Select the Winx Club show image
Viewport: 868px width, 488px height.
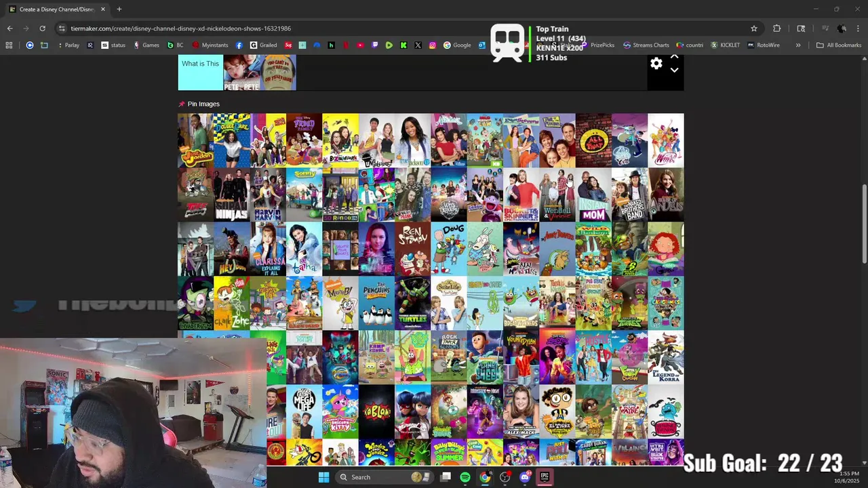666,140
